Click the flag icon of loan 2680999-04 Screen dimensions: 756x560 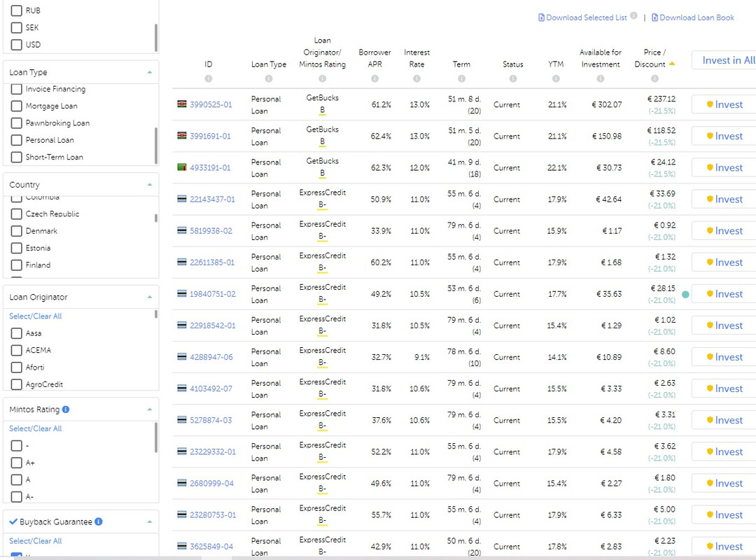point(182,483)
